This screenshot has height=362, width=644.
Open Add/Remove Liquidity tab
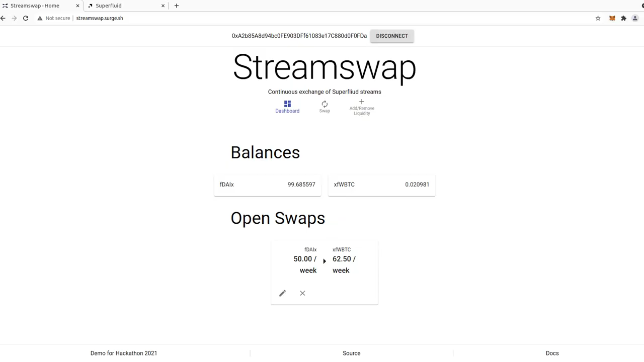tap(362, 107)
